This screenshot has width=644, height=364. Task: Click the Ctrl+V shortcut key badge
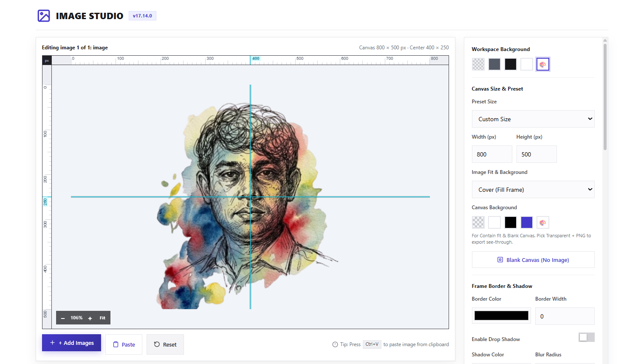point(372,344)
